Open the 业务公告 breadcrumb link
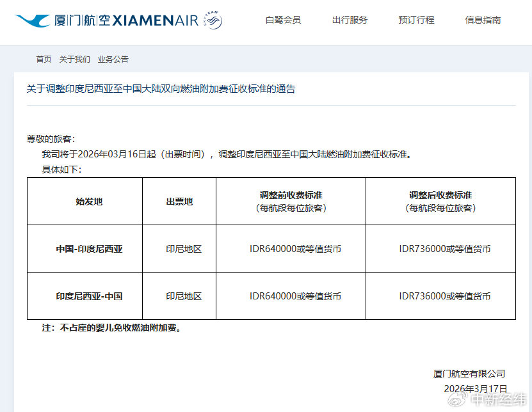532x412 pixels. click(113, 59)
